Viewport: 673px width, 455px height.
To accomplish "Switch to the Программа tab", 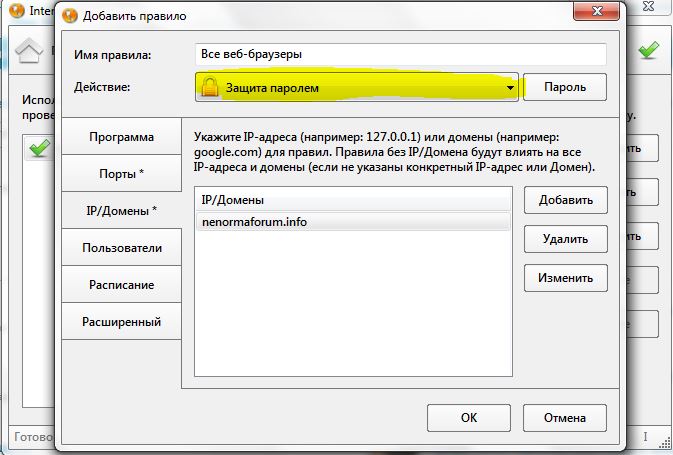I will (121, 137).
